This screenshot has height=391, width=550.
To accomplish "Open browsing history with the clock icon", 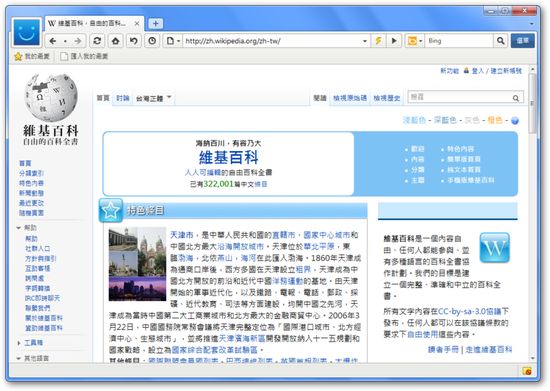I will [152, 41].
